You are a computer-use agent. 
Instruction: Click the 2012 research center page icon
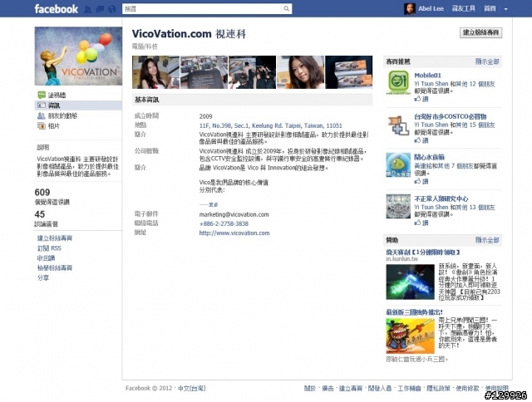pos(398,206)
